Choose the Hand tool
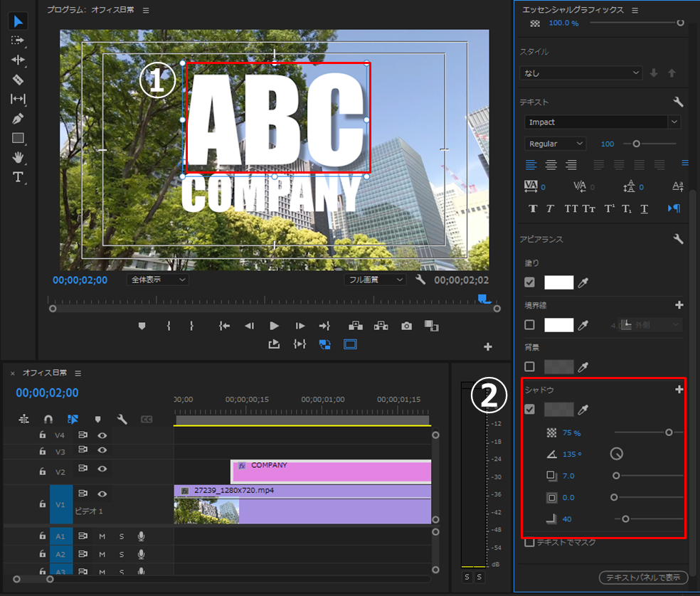The image size is (700, 596). [x=18, y=157]
